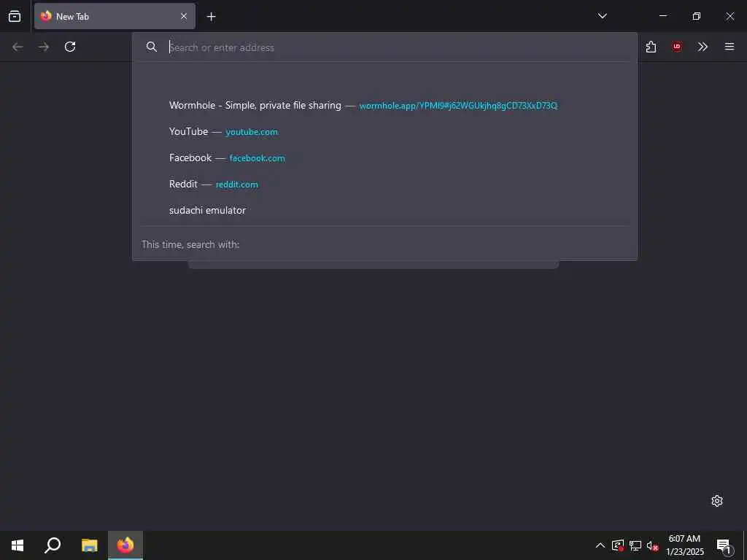
Task: Open File Explorer from taskbar
Action: (89, 545)
